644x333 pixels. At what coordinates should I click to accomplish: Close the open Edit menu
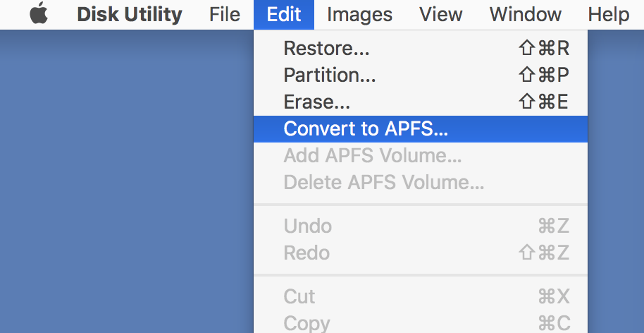coord(284,15)
